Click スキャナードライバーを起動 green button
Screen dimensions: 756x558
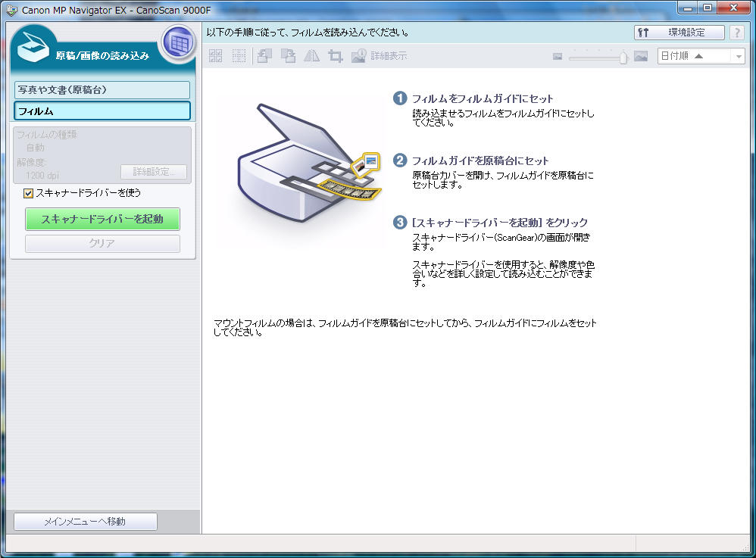pos(102,219)
